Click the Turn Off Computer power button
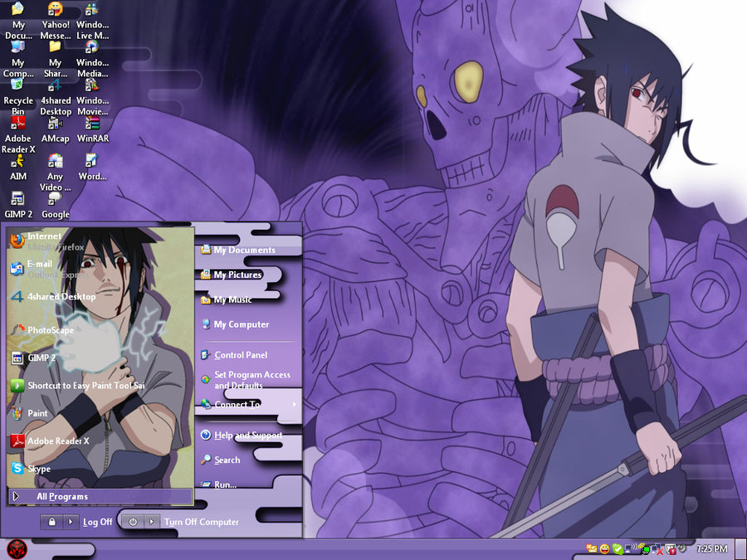 tap(133, 522)
